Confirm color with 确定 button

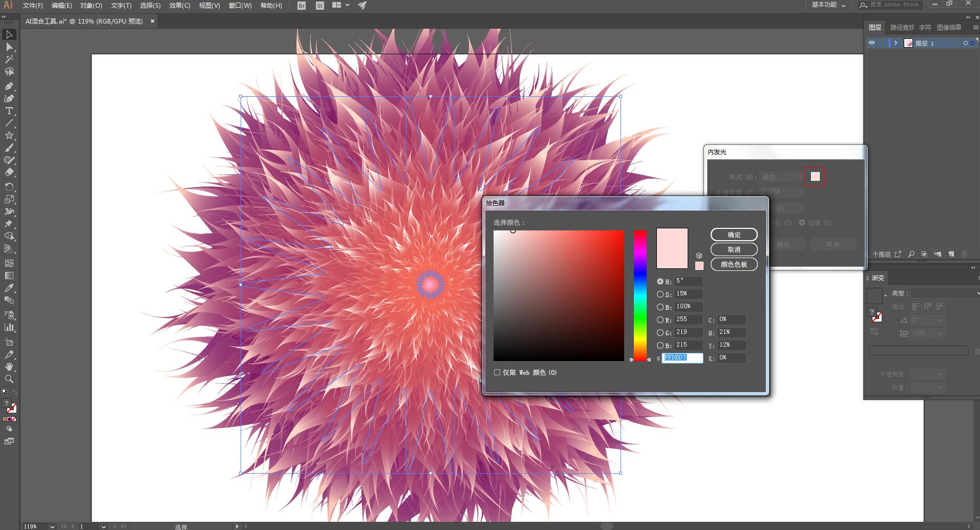pyautogui.click(x=734, y=235)
